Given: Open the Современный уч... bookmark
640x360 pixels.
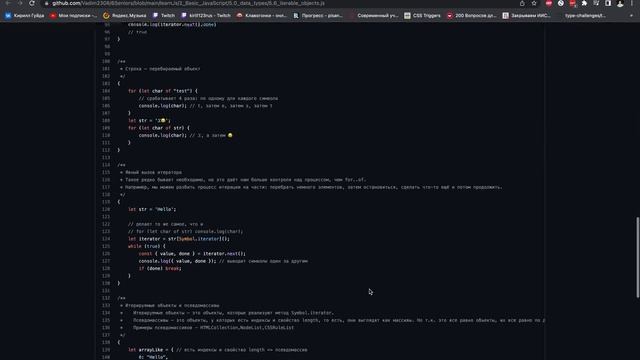Looking at the screenshot, I should tap(374, 16).
